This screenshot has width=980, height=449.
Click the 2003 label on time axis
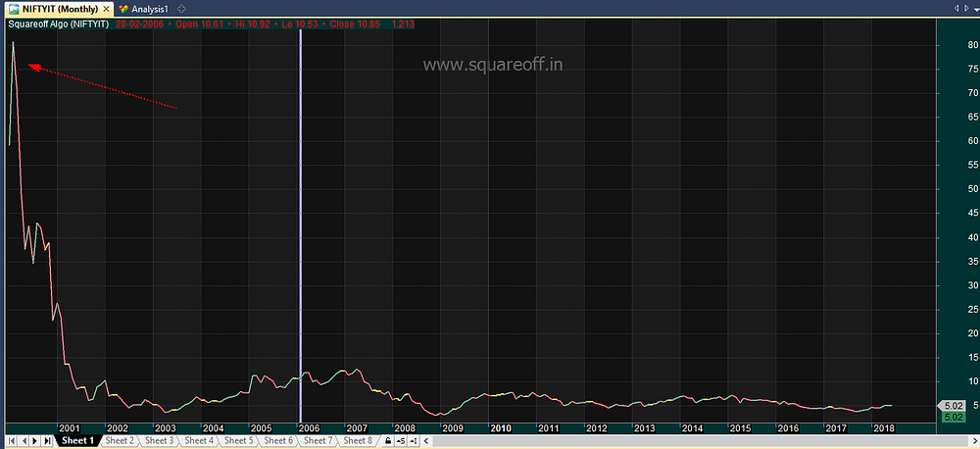pos(165,428)
